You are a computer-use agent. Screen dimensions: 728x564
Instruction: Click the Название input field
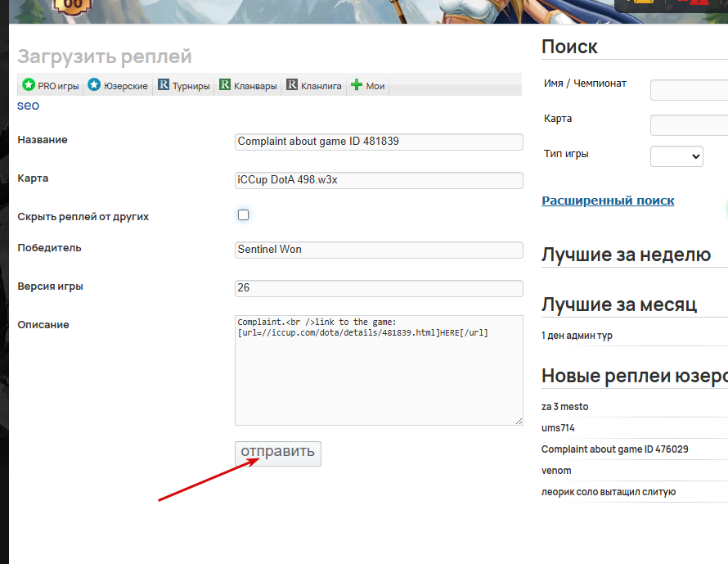pyautogui.click(x=379, y=142)
